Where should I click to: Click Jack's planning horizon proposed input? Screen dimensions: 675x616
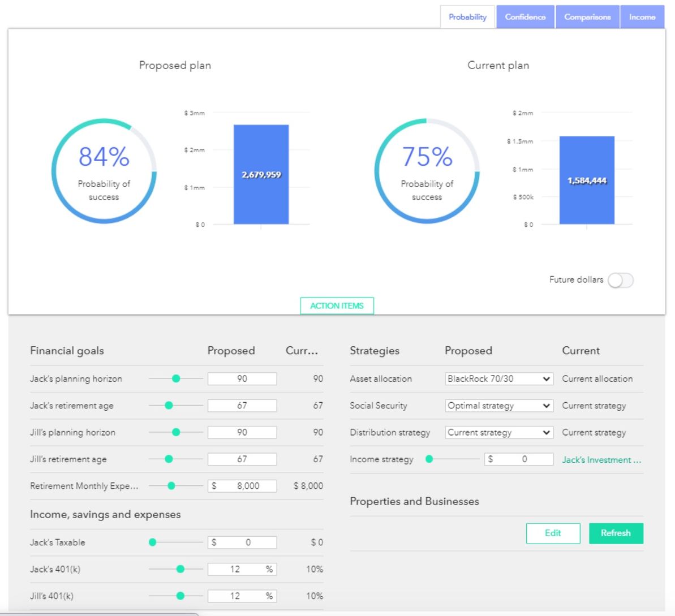click(242, 379)
